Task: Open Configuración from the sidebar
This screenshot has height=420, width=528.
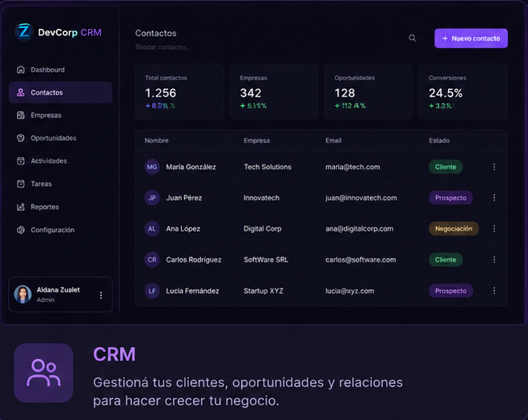Action: pos(61,230)
